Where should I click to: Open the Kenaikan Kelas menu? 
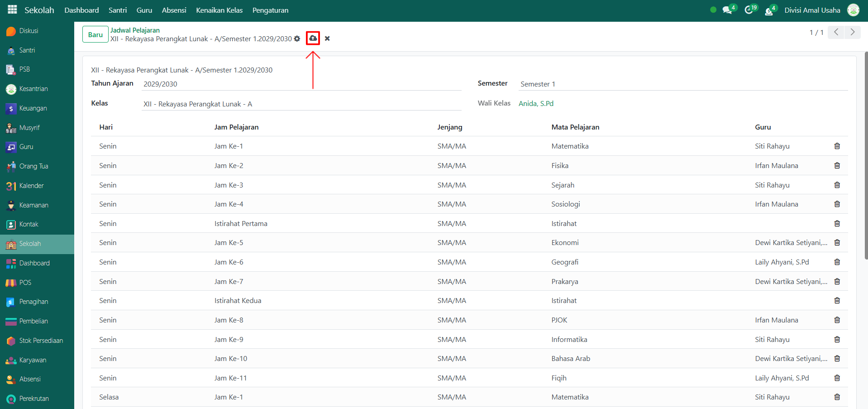click(219, 10)
